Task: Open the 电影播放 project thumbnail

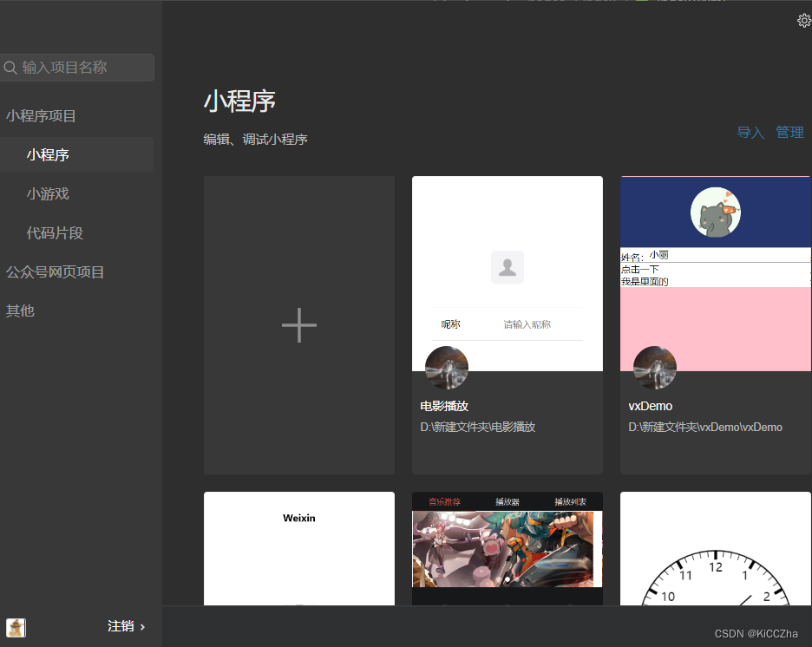Action: pos(507,273)
